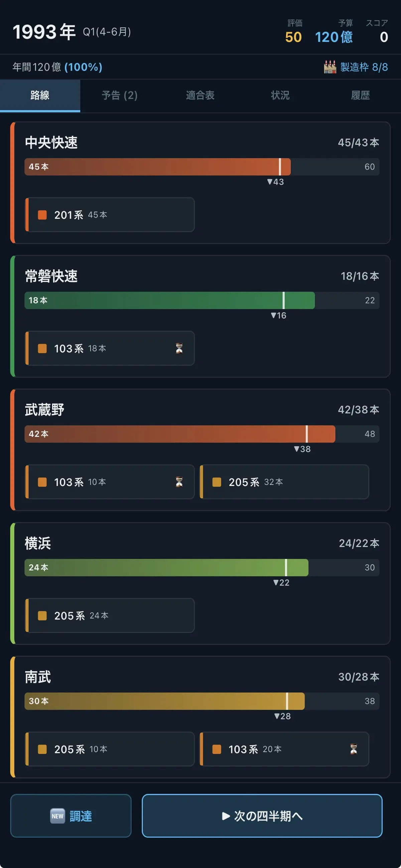Advance with 次の四半期へ button
Image resolution: width=401 pixels, height=868 pixels.
(262, 816)
